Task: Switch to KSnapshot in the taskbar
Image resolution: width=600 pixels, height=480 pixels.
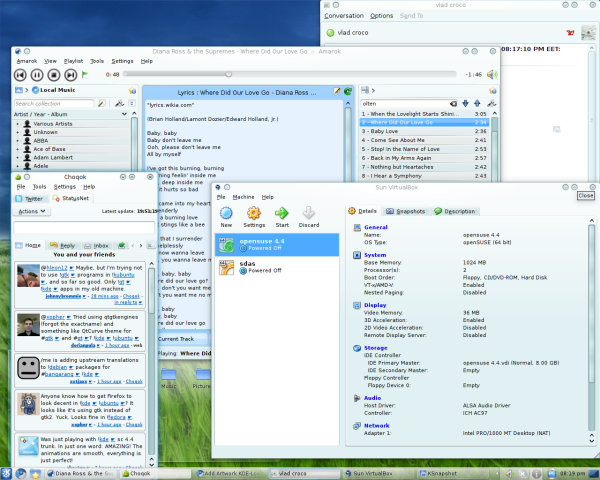Action: point(457,473)
